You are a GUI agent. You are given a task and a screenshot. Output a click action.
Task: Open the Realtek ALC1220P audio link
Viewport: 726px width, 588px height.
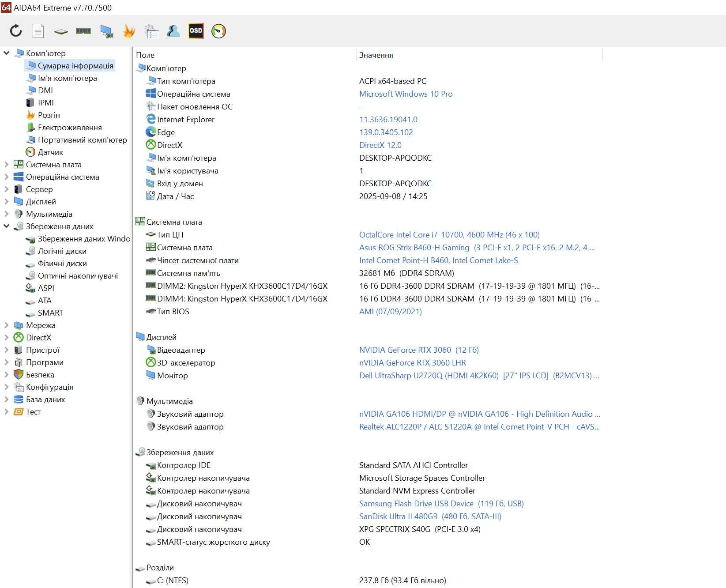click(x=479, y=426)
